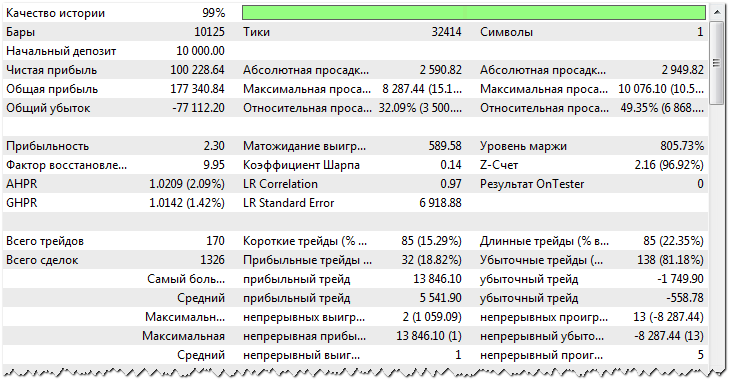729x386 pixels.
Task: Select the AHPR value 1.0209 (2.09%)
Action: pyautogui.click(x=187, y=184)
